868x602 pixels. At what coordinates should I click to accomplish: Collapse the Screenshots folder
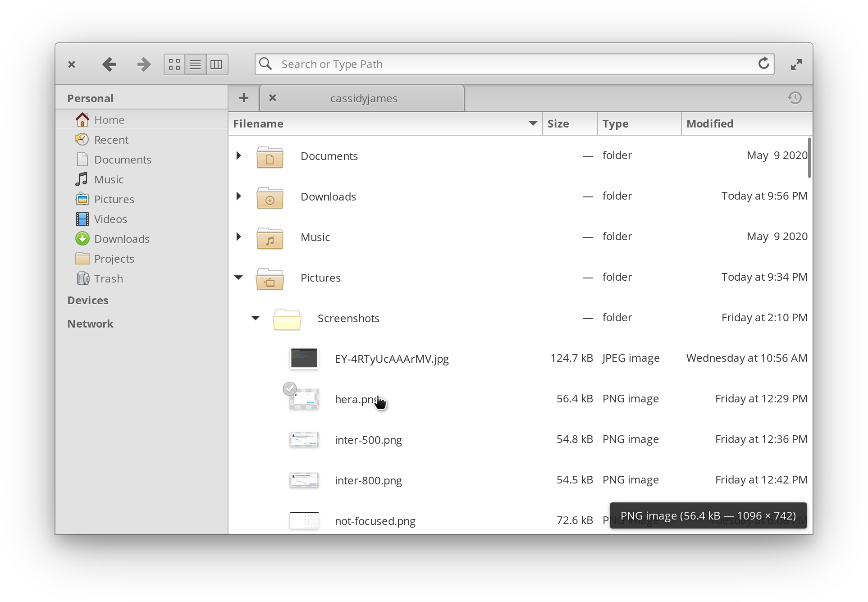(255, 318)
